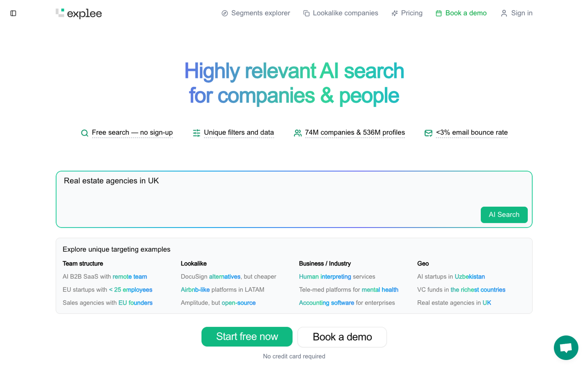Screen dimensions: 588x368
Task: Select the Pricing sparkle icon
Action: pyautogui.click(x=394, y=13)
